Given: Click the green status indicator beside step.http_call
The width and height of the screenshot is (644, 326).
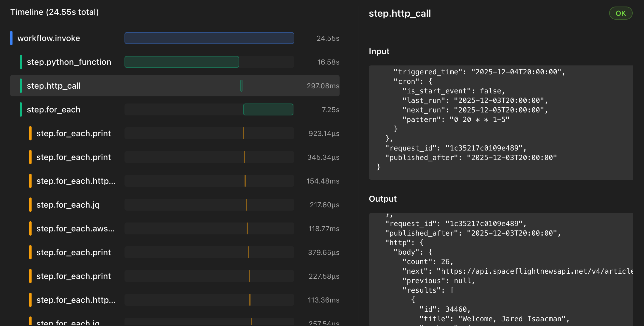Looking at the screenshot, I should [x=20, y=86].
